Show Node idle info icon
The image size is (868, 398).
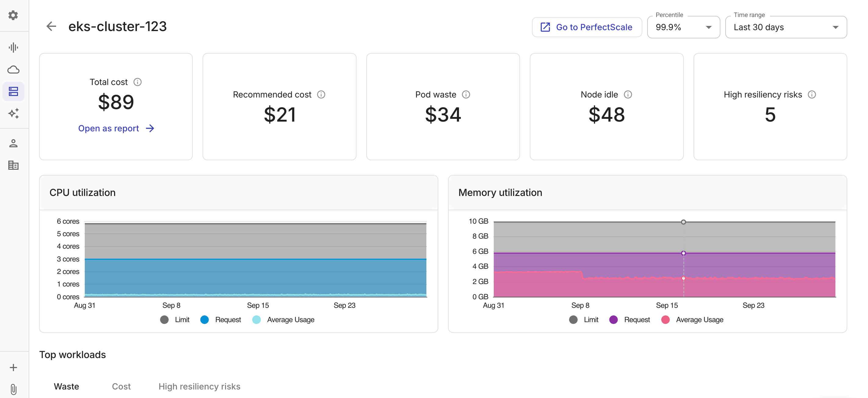coord(628,94)
